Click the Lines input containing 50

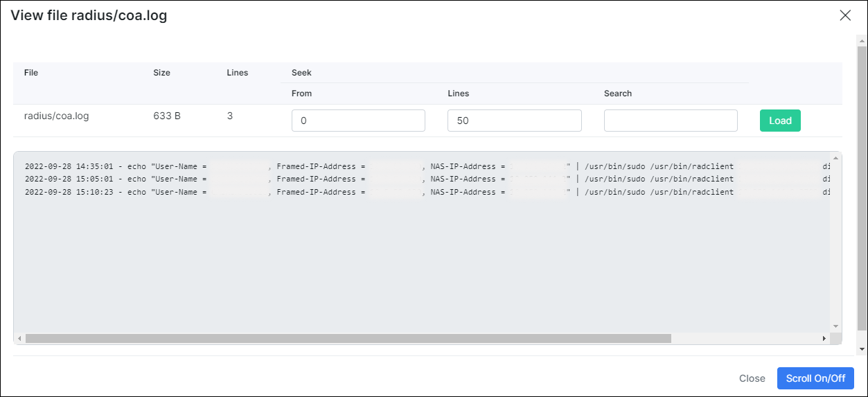[514, 121]
